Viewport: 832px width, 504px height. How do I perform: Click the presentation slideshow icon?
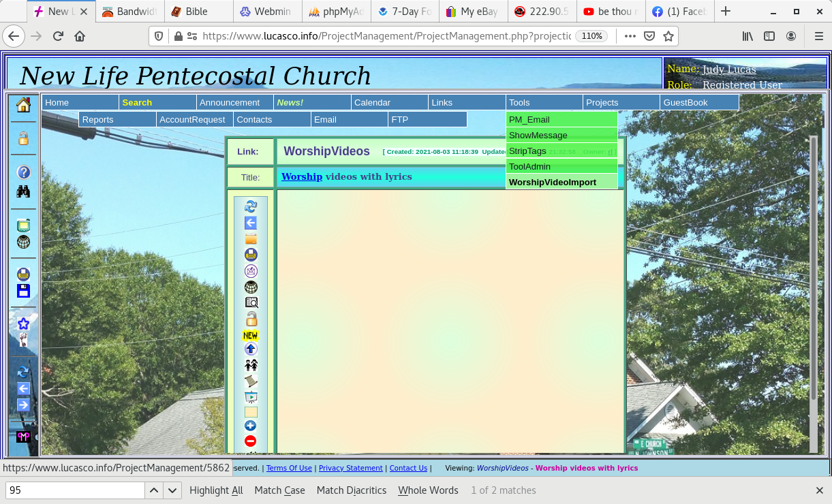pos(251,397)
